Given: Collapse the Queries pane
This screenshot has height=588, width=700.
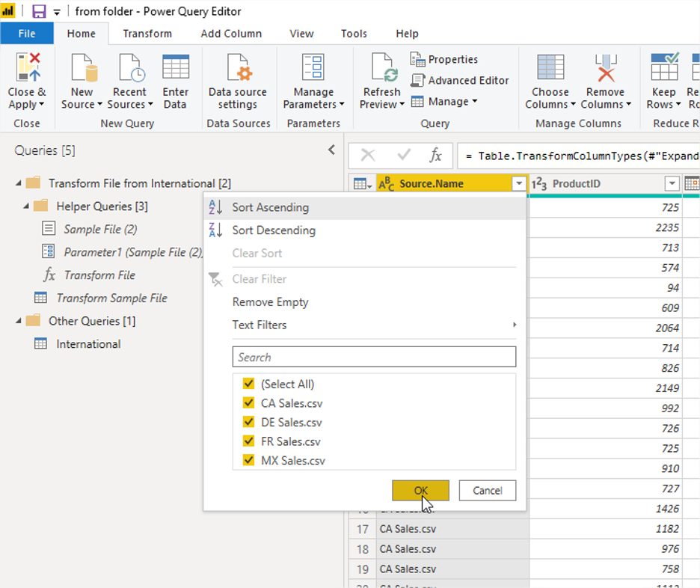Looking at the screenshot, I should point(331,150).
